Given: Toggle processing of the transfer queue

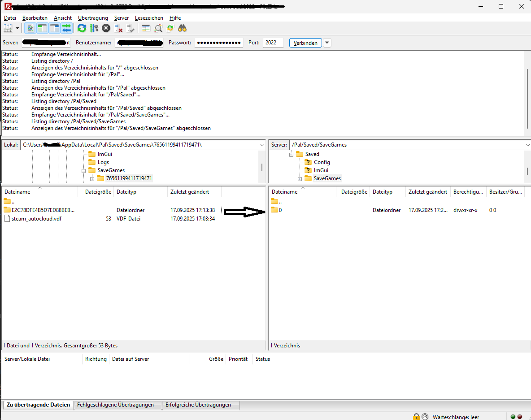Looking at the screenshot, I should click(x=94, y=28).
